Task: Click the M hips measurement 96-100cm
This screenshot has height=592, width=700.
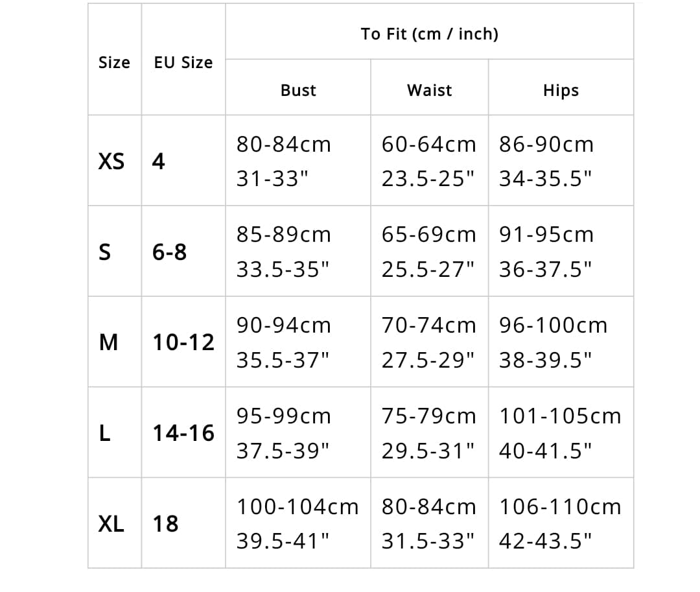Action: [553, 326]
